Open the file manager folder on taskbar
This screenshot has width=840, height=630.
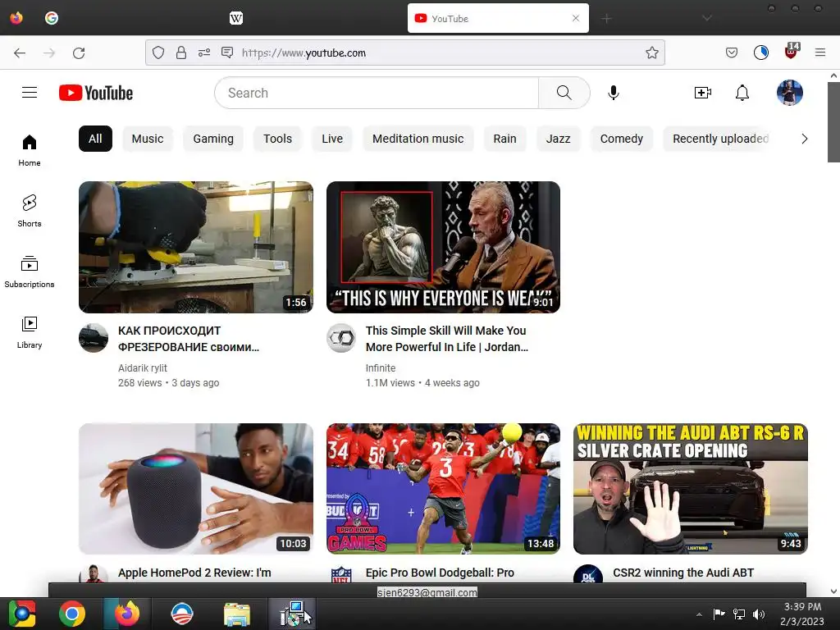pyautogui.click(x=237, y=614)
